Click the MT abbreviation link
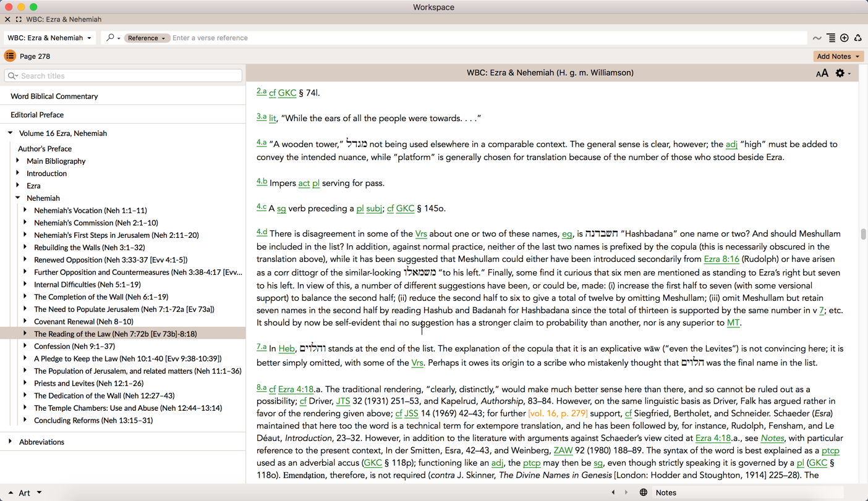The height and width of the screenshot is (501, 868). point(733,323)
